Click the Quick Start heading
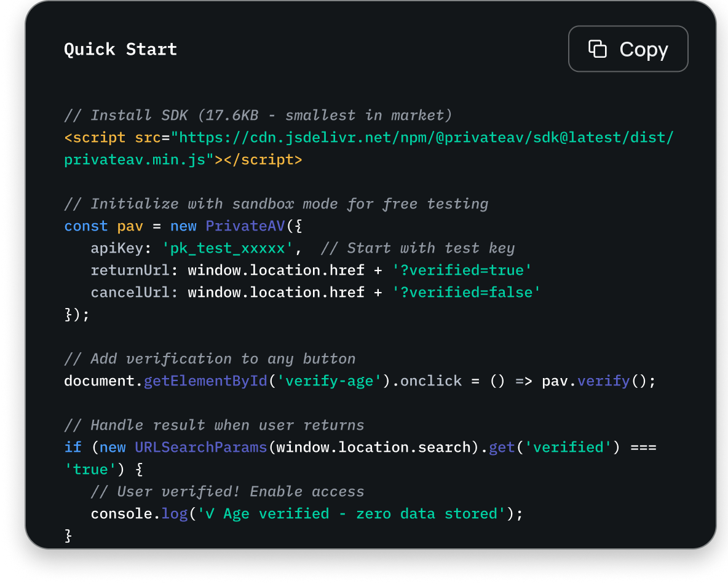728x584 pixels. coord(121,49)
